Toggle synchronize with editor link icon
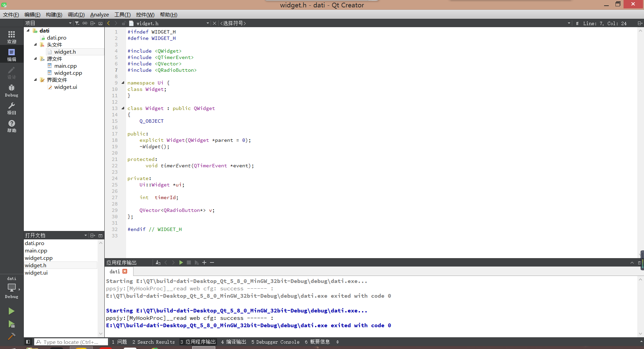644x349 pixels. coord(85,23)
